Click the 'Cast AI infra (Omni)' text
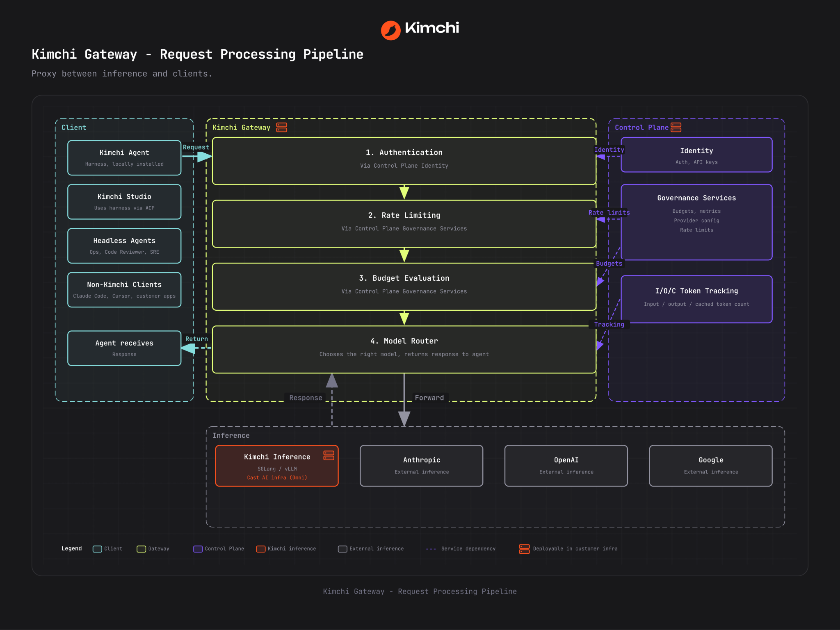Viewport: 840px width, 630px height. pos(277,478)
